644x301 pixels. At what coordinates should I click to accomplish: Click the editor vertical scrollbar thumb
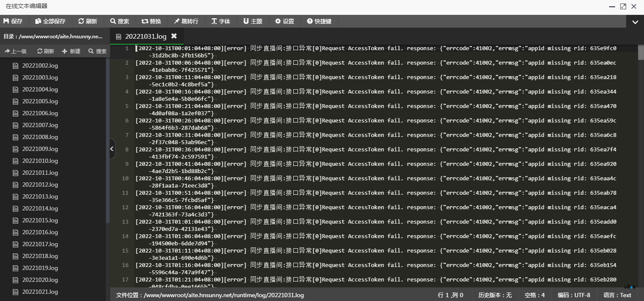tap(641, 52)
